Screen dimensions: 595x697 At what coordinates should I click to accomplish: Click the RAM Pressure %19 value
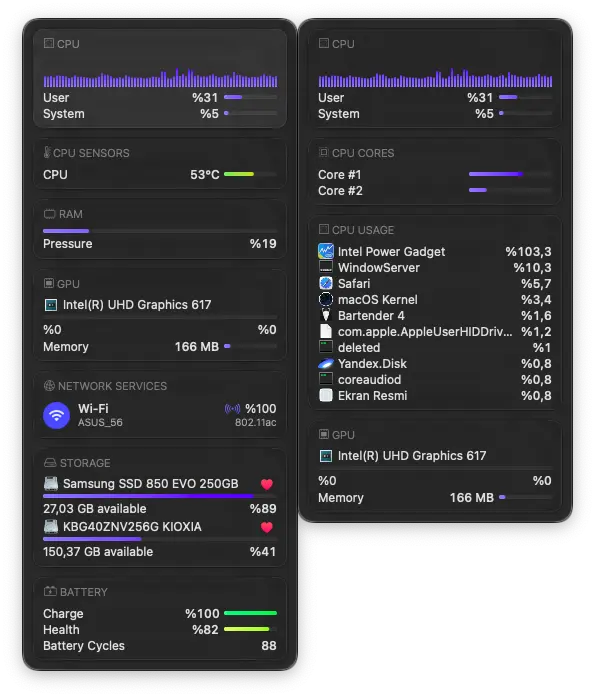tap(263, 244)
